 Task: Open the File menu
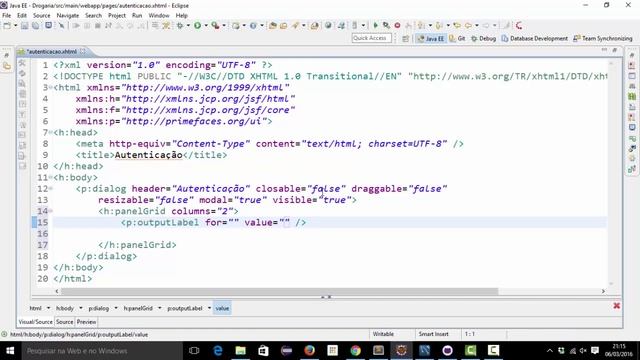point(7,16)
